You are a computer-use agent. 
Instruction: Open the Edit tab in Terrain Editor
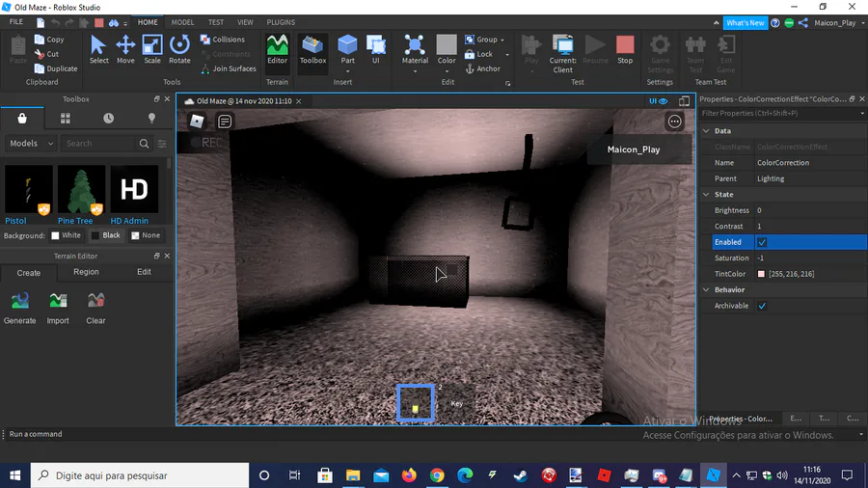[144, 272]
